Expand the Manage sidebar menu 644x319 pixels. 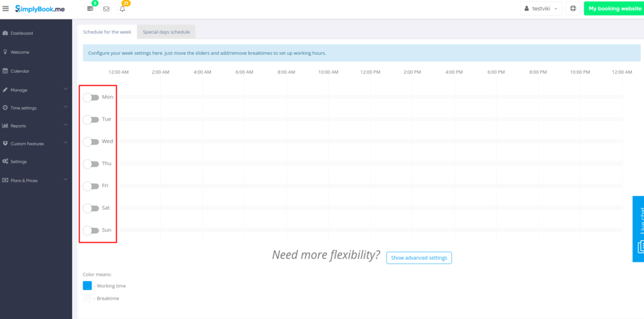[35, 90]
